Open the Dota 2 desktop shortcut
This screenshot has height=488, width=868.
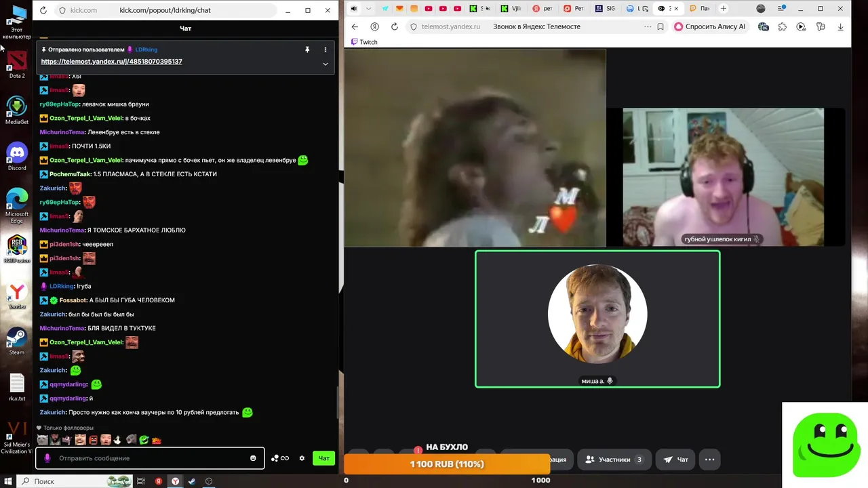pyautogui.click(x=17, y=64)
